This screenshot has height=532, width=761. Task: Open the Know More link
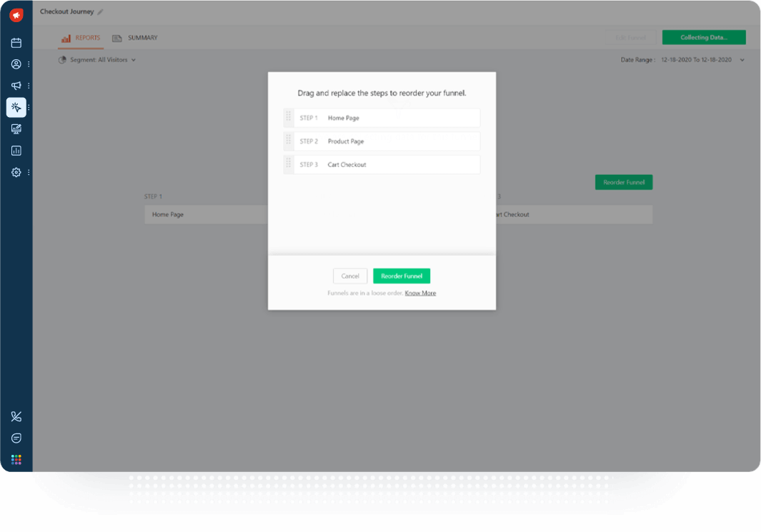tap(420, 293)
